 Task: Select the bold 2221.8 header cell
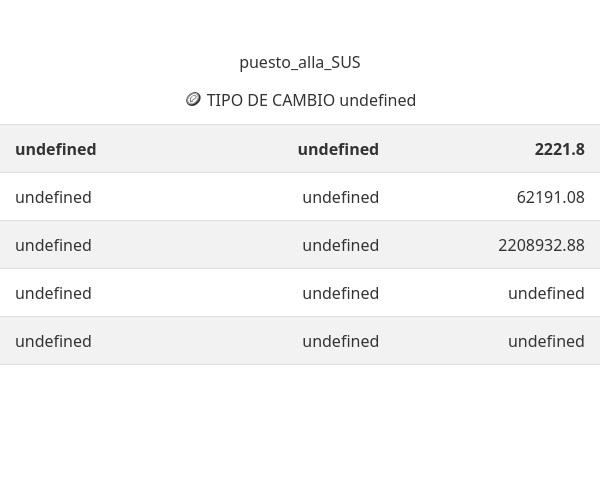click(x=559, y=149)
